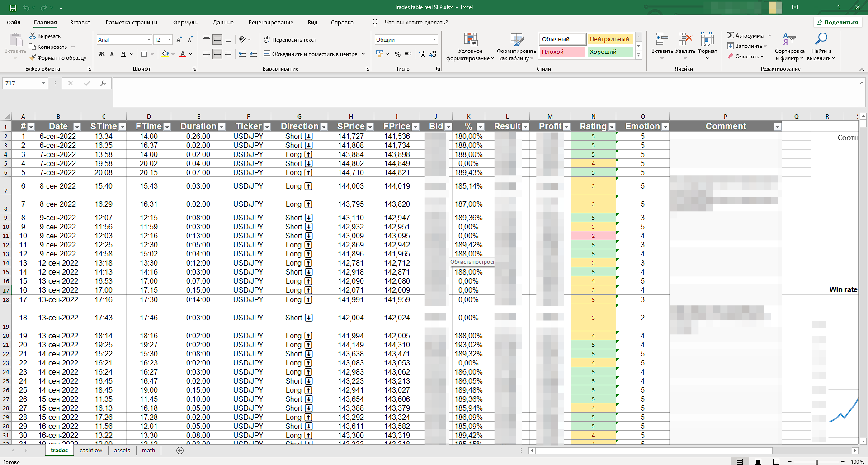Open Format as Table (Форматировать как таблицу)
Viewport: 868px width, 465px height.
click(x=516, y=47)
